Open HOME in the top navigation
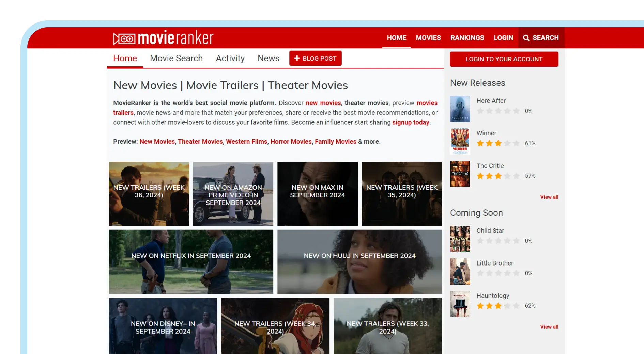 tap(396, 38)
